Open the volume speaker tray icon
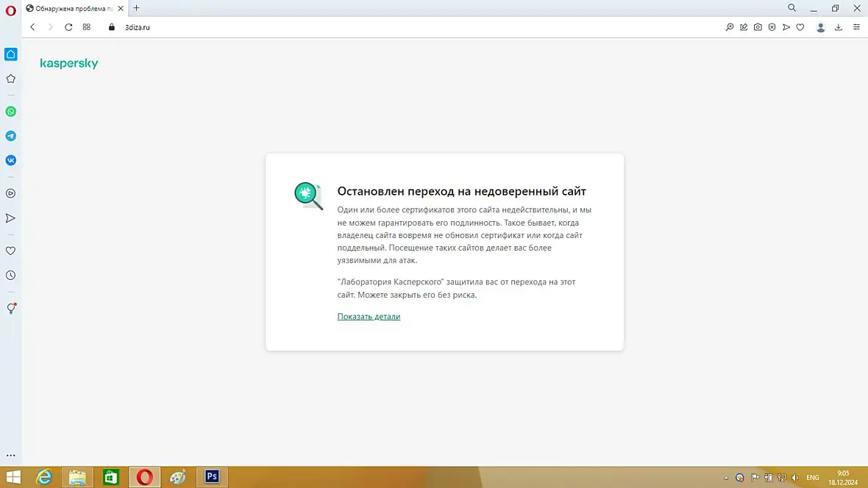This screenshot has height=488, width=868. pos(795,478)
